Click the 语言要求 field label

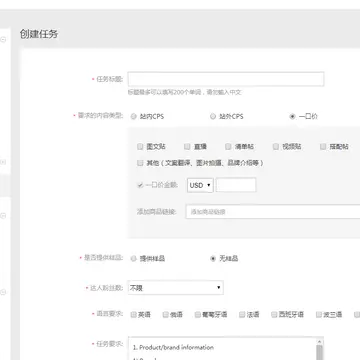(109, 314)
